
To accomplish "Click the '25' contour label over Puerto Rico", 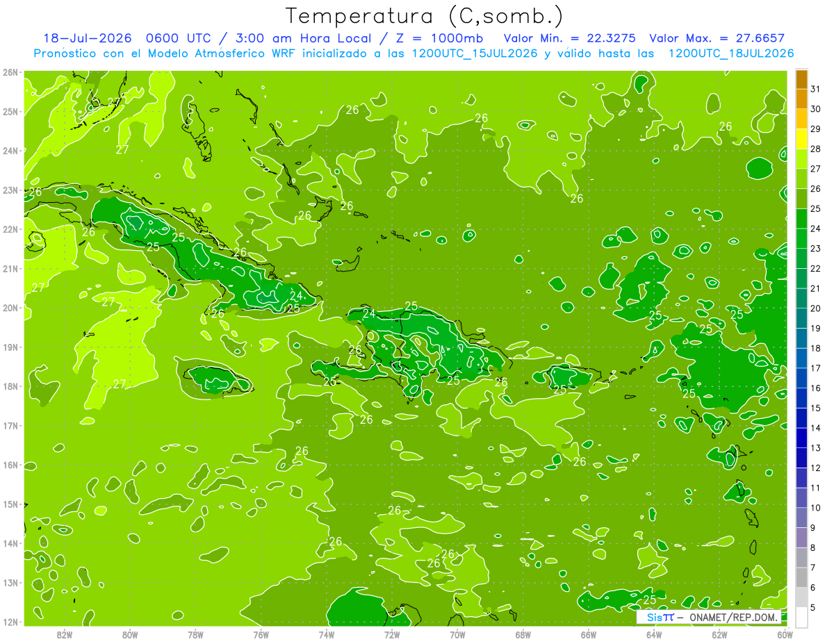I will pyautogui.click(x=560, y=390).
